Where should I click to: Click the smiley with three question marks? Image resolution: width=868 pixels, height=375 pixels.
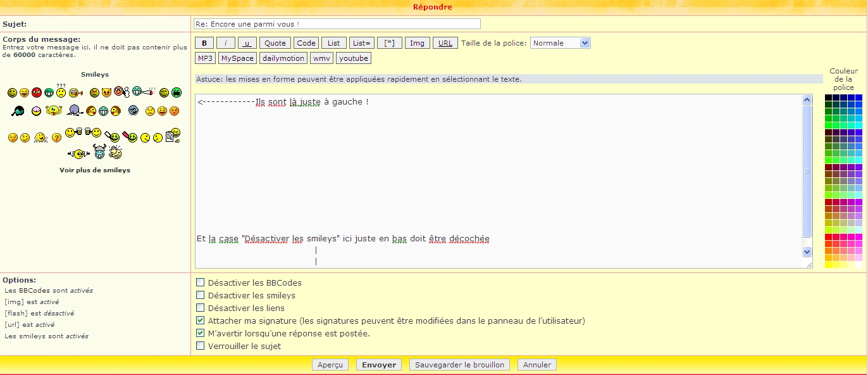pyautogui.click(x=61, y=91)
